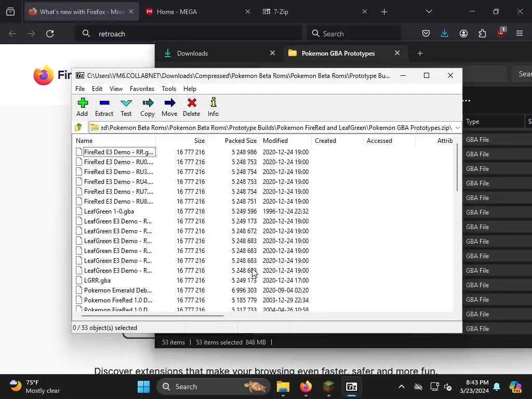This screenshot has height=399, width=532.
Task: Expand the 7-Zip address path dropdown
Action: click(x=457, y=128)
